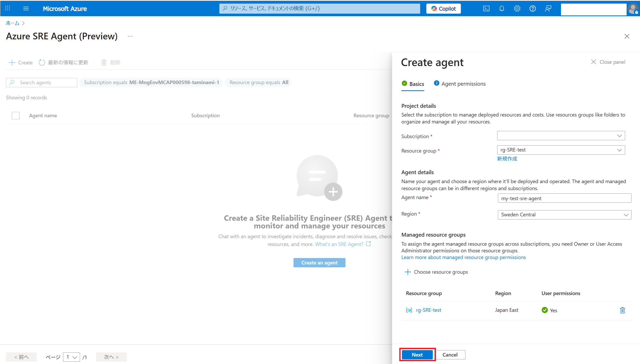Open the Subscription equals filter pill

point(151,83)
